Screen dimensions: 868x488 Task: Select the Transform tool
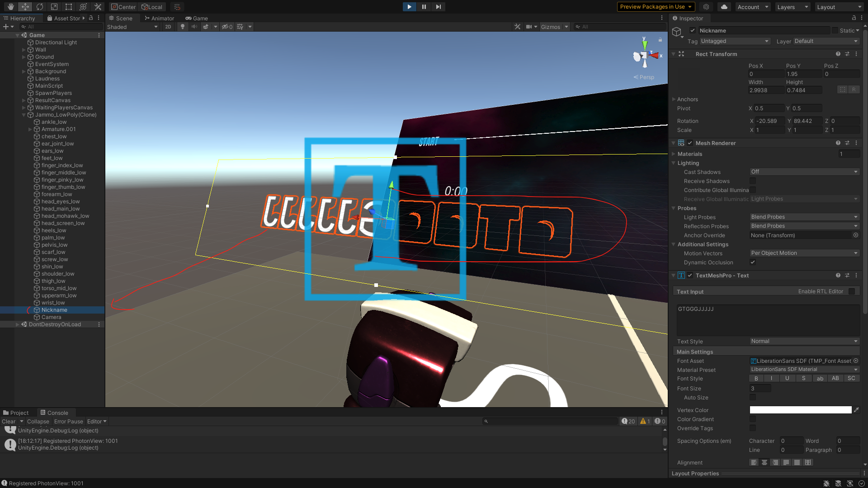click(83, 7)
